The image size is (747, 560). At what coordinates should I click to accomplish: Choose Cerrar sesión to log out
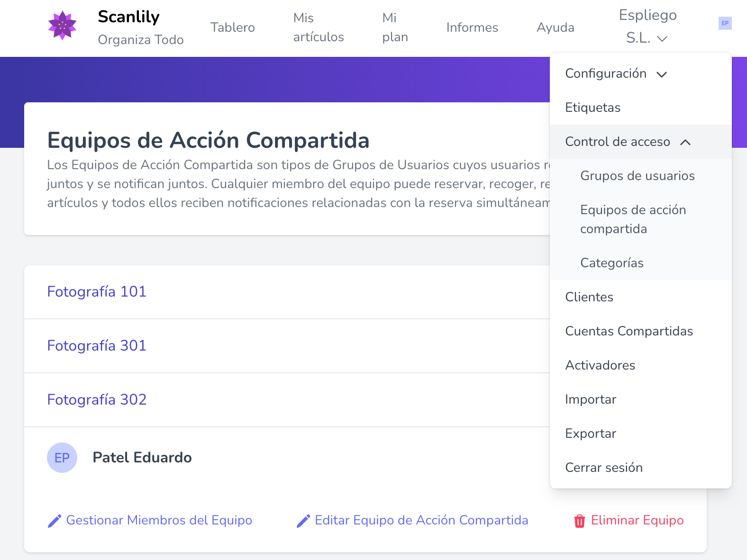[604, 468]
